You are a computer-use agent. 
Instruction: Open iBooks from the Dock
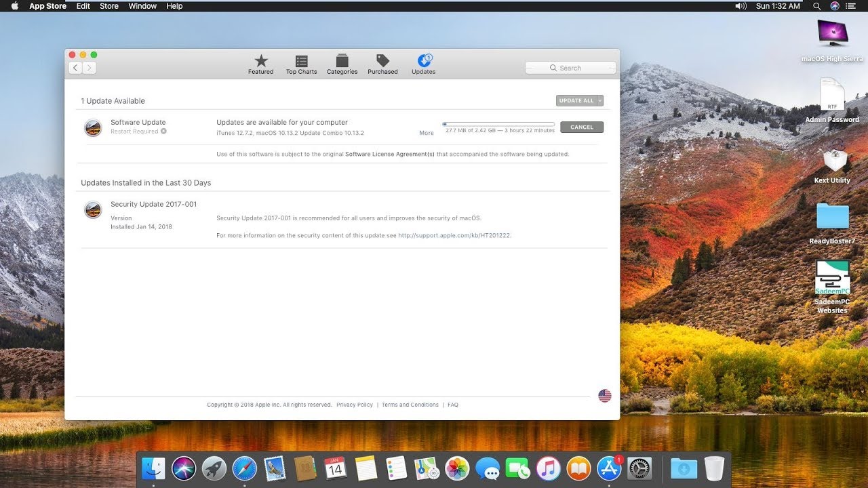tap(578, 468)
